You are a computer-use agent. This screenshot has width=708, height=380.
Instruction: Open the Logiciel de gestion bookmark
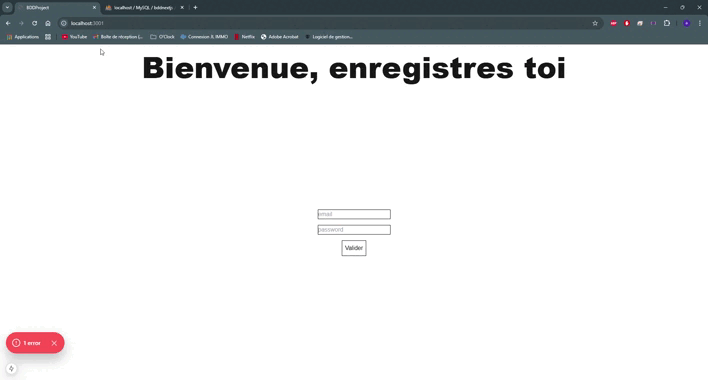tap(329, 37)
